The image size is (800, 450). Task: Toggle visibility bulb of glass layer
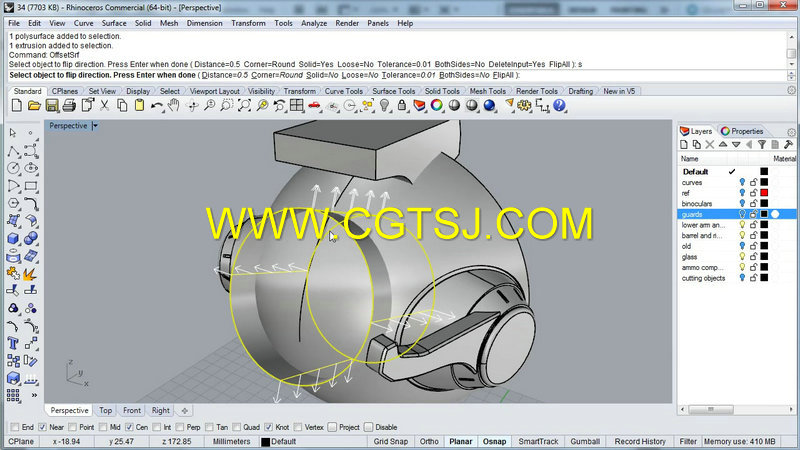pyautogui.click(x=742, y=257)
